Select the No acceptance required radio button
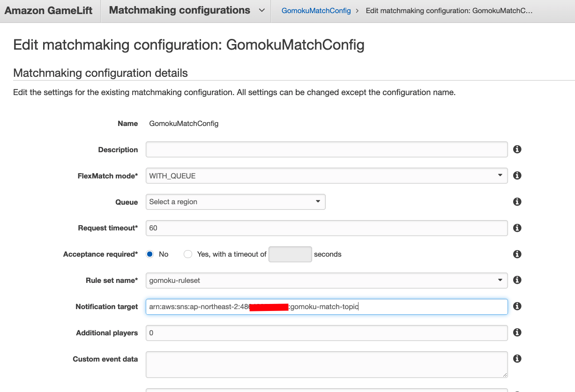Image resolution: width=575 pixels, height=392 pixels. [150, 254]
